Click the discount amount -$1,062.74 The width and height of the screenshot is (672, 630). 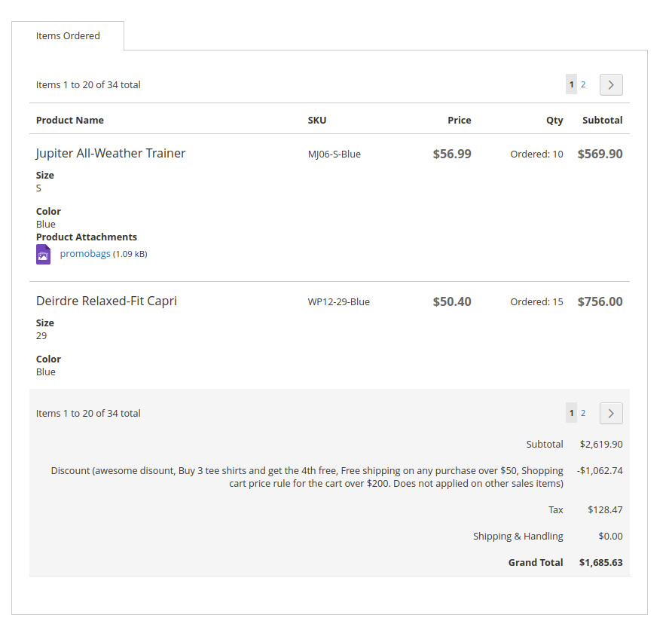(600, 470)
